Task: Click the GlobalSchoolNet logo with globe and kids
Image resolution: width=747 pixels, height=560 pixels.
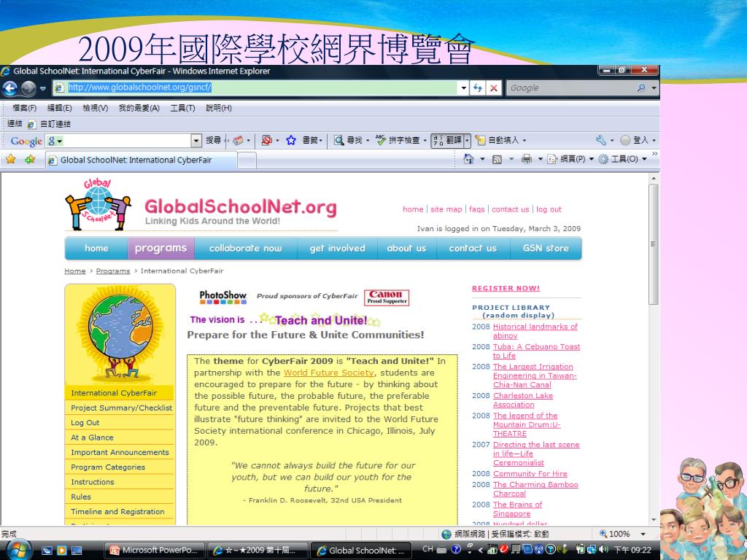Action: coord(98,204)
